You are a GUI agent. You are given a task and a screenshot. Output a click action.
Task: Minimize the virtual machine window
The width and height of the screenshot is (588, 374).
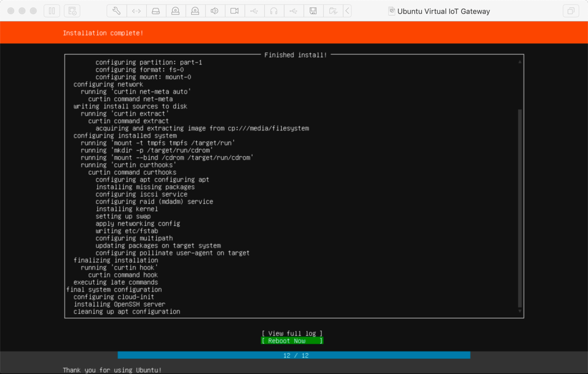pos(22,11)
